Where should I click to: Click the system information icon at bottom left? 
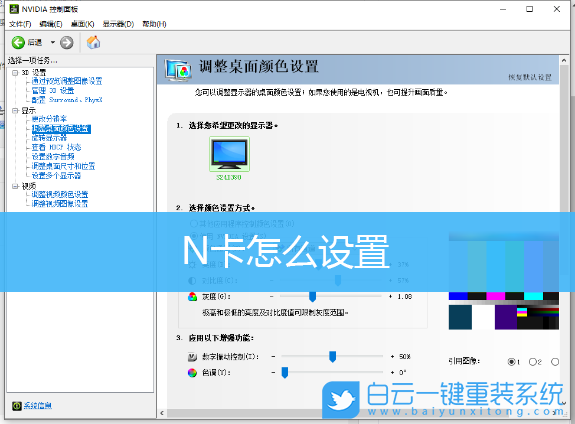click(x=17, y=406)
